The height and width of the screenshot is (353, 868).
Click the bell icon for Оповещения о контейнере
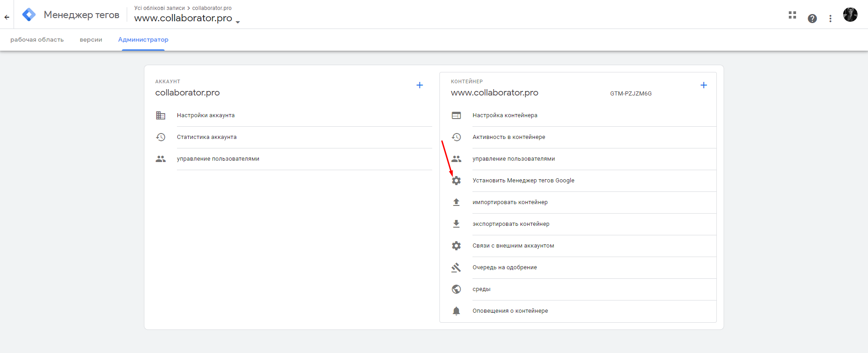point(456,311)
